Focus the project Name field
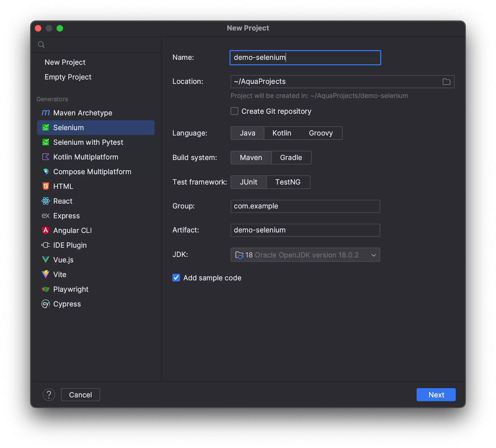This screenshot has height=448, width=496. click(x=305, y=58)
